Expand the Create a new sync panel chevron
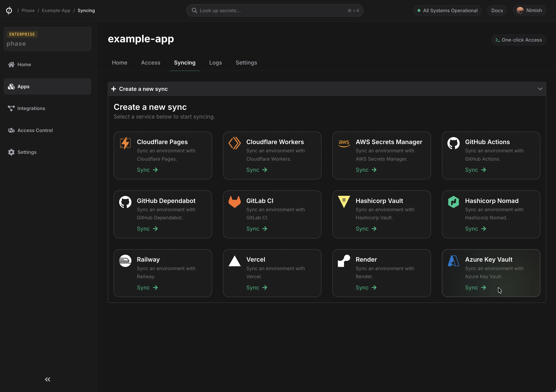 (540, 89)
